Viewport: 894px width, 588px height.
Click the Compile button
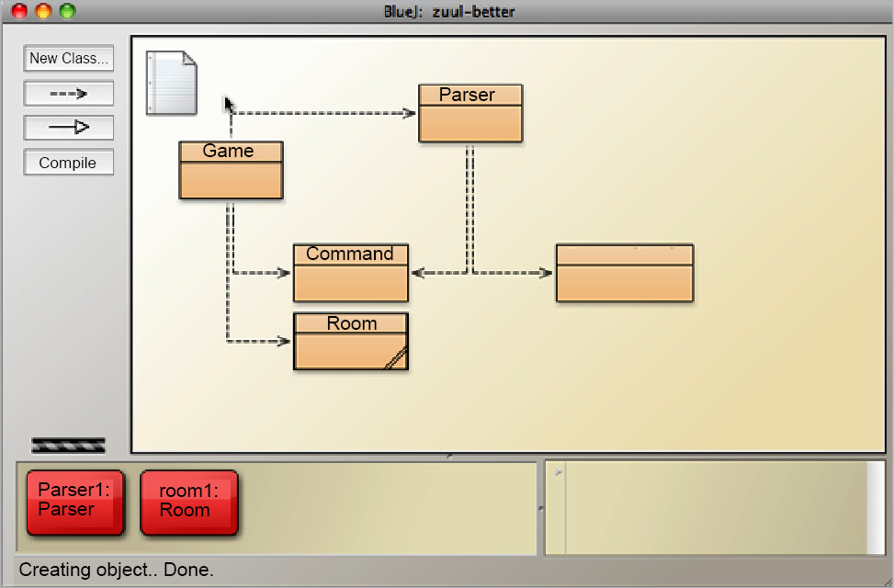tap(68, 162)
